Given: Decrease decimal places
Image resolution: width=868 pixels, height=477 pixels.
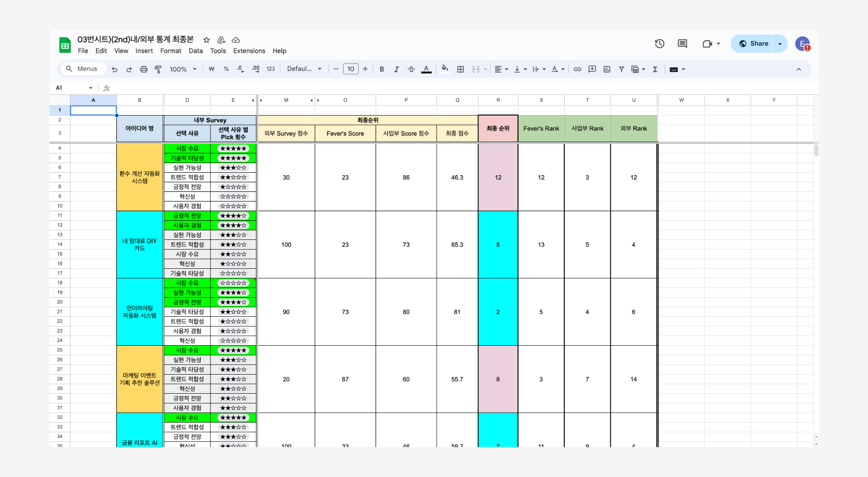Looking at the screenshot, I should [x=241, y=69].
